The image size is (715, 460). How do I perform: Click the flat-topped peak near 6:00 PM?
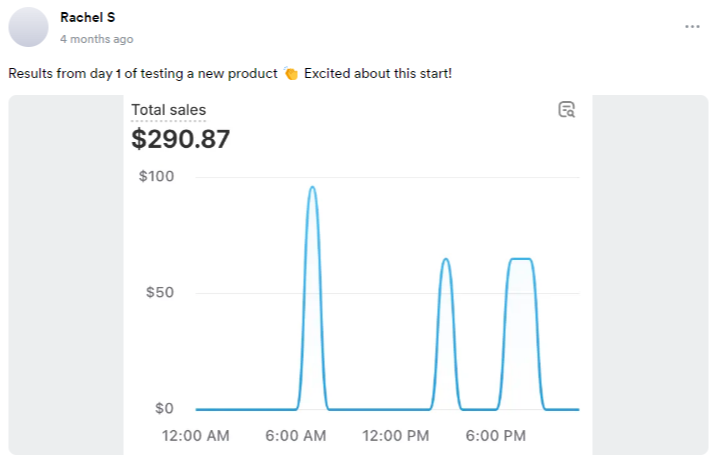(520, 260)
